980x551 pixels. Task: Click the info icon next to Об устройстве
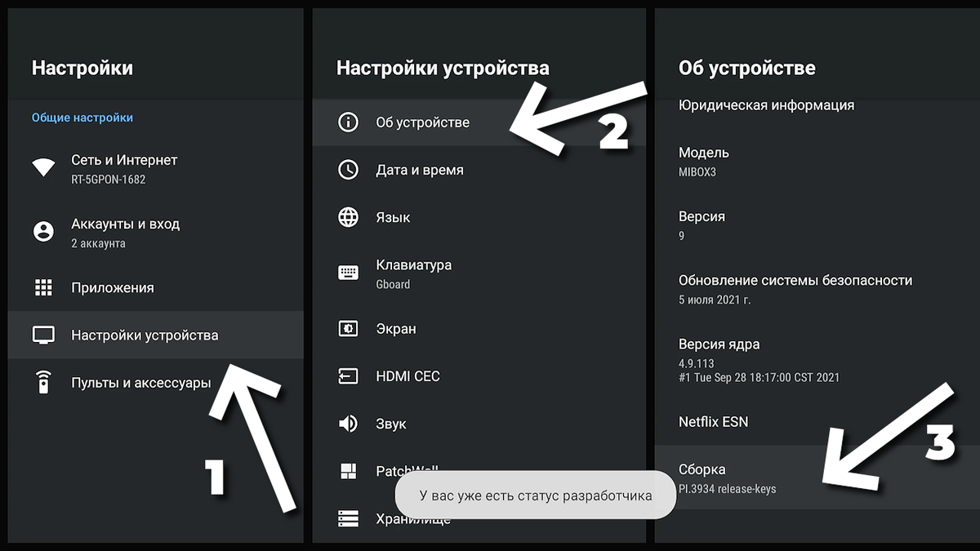pos(350,122)
